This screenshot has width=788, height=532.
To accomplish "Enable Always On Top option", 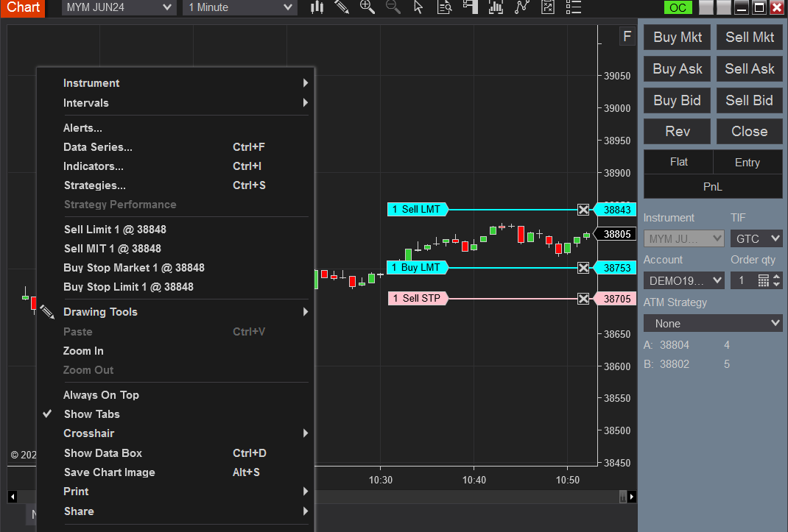I will [176, 395].
